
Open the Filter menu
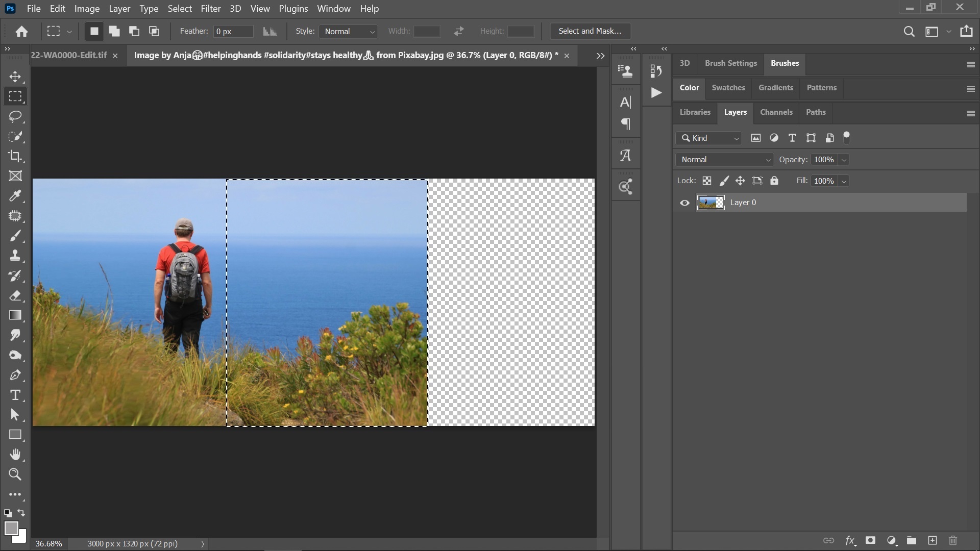[210, 8]
